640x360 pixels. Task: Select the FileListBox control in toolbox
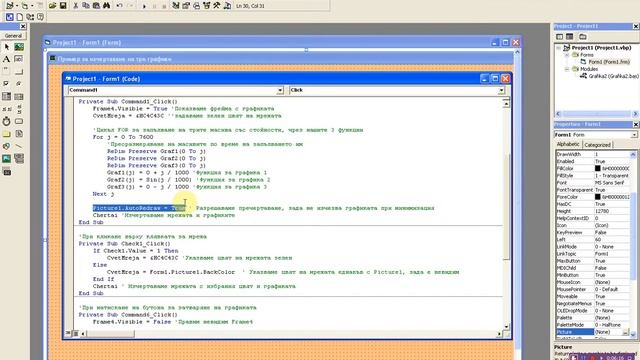19,134
